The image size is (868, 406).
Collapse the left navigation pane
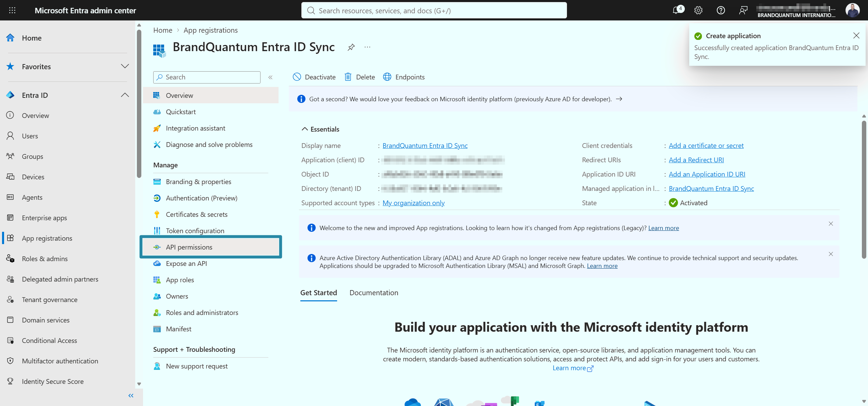[x=131, y=395]
